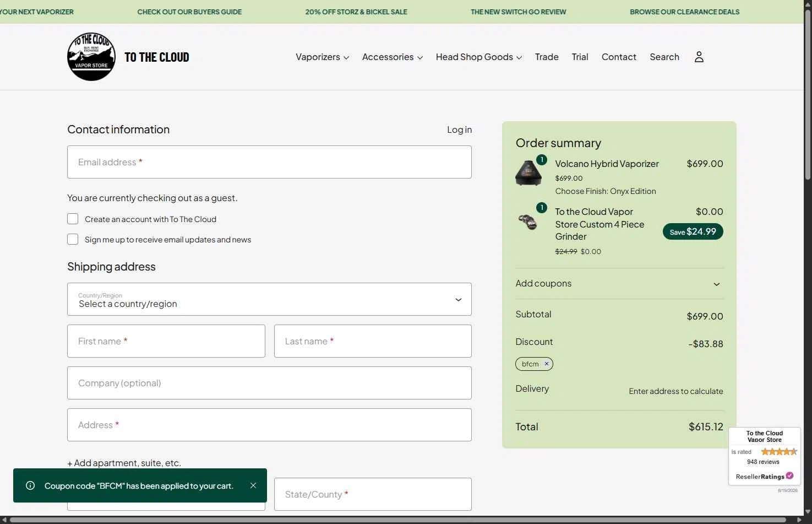View Volcano Hybrid Vaporizer thumbnail
812x524 pixels.
[528, 173]
